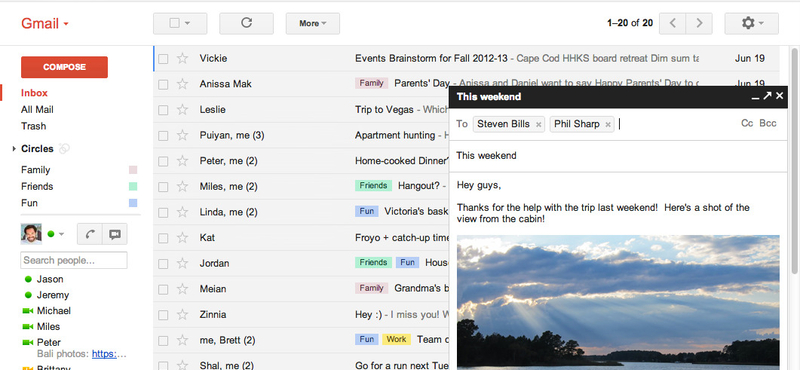The height and width of the screenshot is (370, 800).
Task: Star the Meian email
Action: click(x=182, y=289)
